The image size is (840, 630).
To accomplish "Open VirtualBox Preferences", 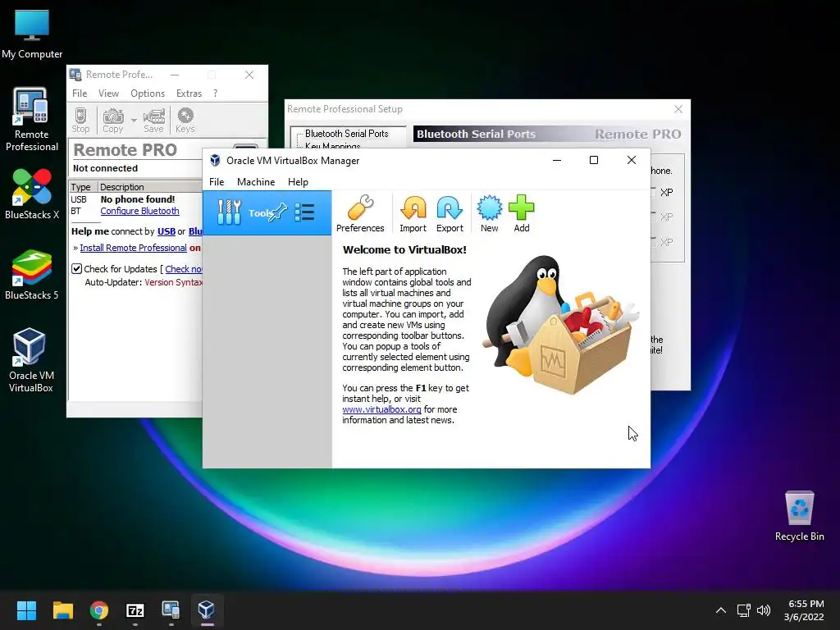I will pos(360,213).
